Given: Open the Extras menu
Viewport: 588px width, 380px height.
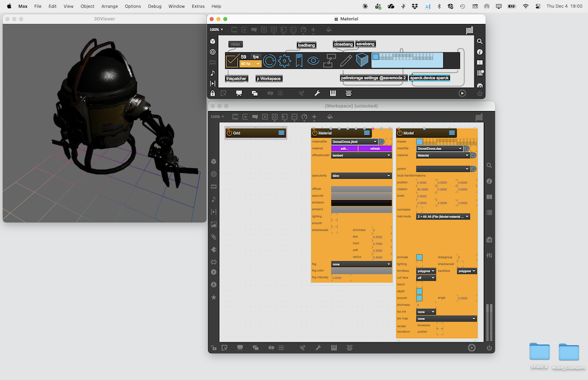Looking at the screenshot, I should (198, 6).
